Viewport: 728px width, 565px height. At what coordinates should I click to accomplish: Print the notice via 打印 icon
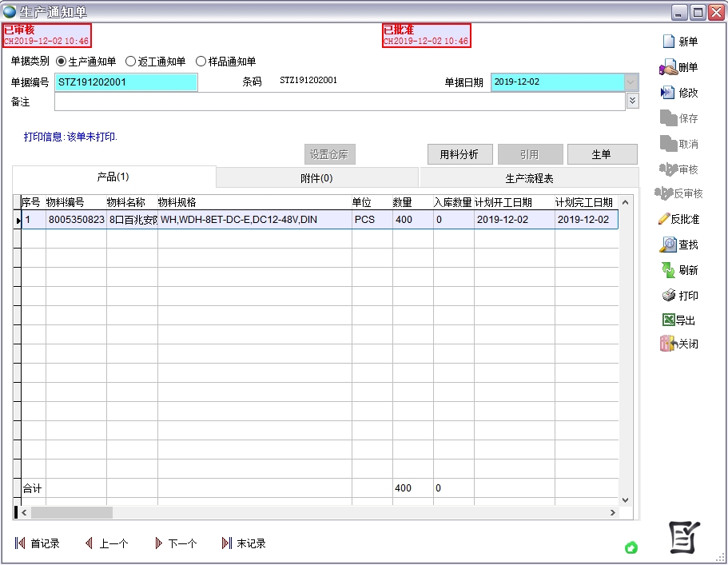680,296
